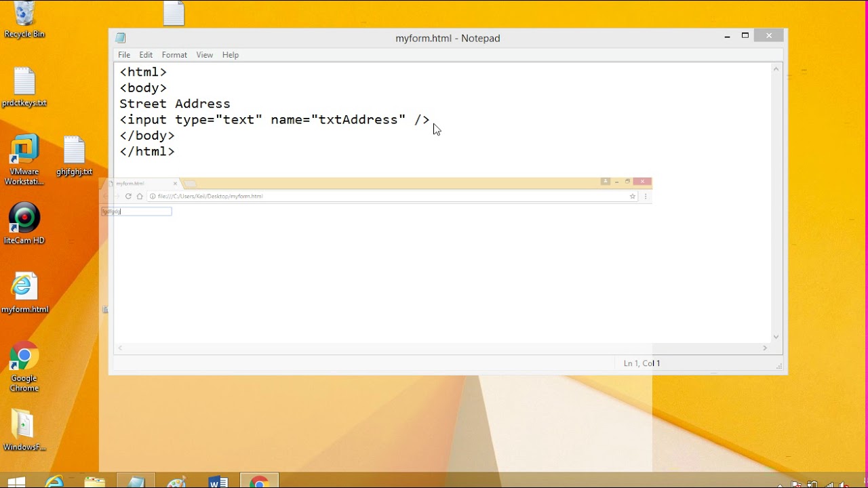Place cursor after the input tag line
868x488 pixels.
tap(431, 120)
